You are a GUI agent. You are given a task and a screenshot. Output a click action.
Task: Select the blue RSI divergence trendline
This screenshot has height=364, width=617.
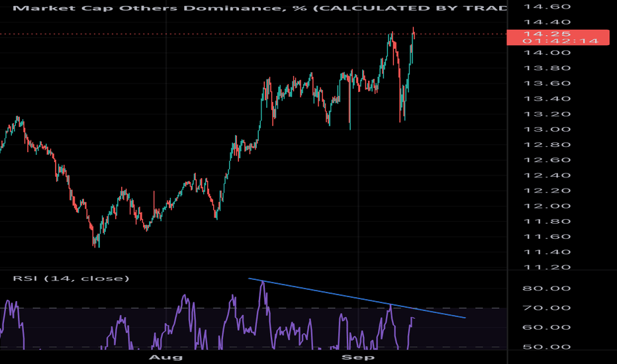357,298
